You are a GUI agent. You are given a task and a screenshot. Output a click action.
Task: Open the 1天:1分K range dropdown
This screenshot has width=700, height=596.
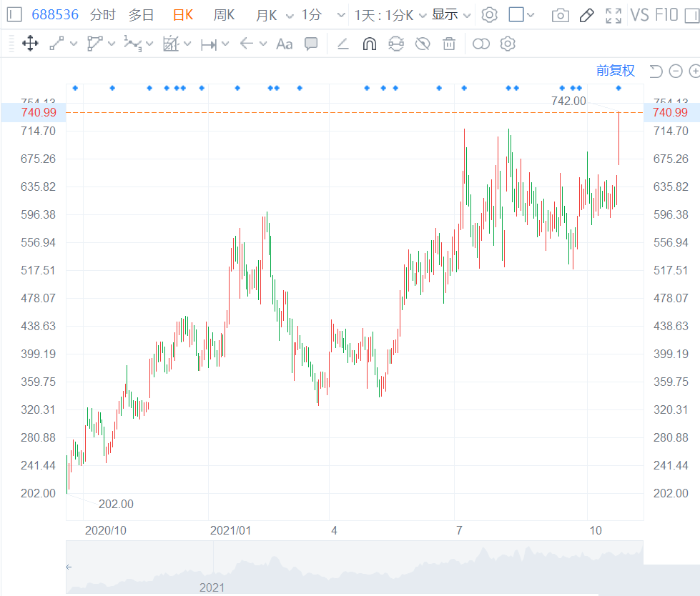click(390, 15)
